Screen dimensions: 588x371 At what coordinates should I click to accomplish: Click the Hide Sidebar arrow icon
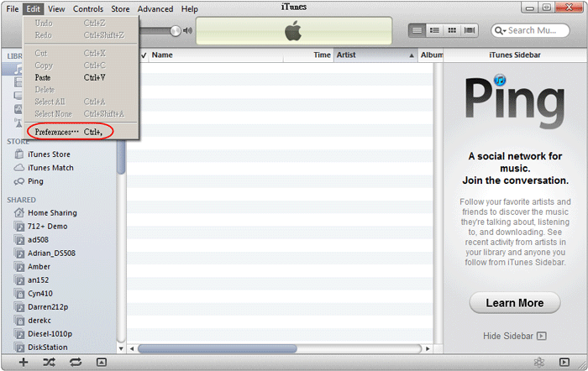pos(542,336)
